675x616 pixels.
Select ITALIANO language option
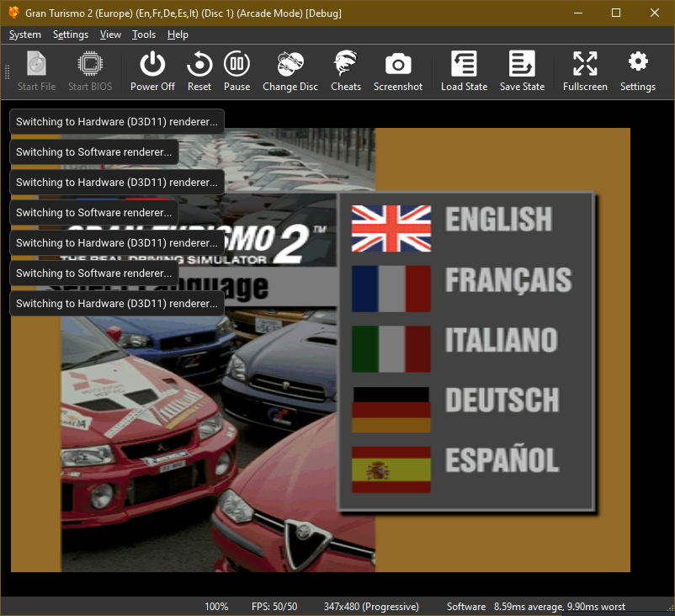click(x=501, y=340)
